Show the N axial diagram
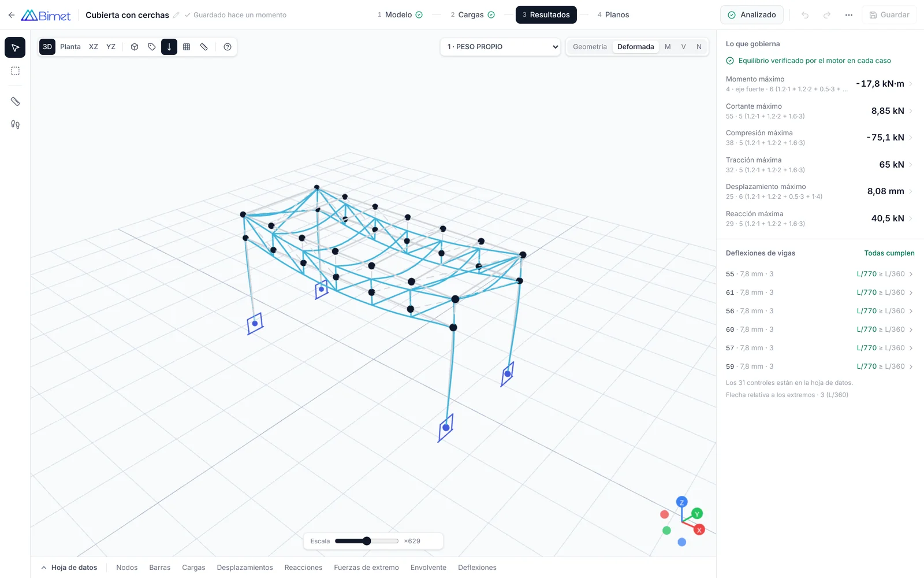Screen dimensions: 924x578 (x=699, y=47)
